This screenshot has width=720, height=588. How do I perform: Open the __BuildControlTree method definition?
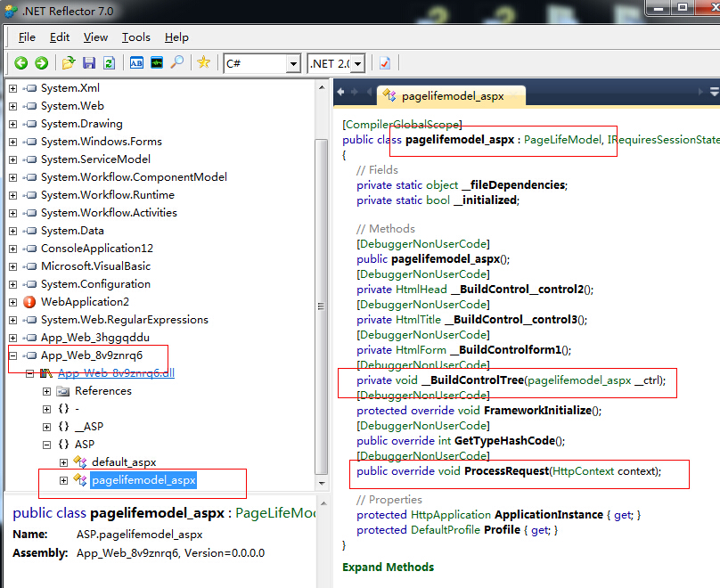tap(472, 380)
